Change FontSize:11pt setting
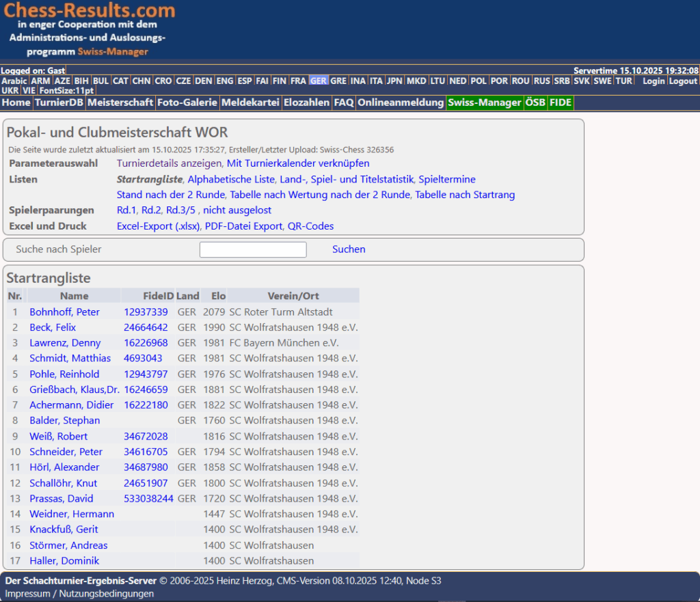 (66, 90)
